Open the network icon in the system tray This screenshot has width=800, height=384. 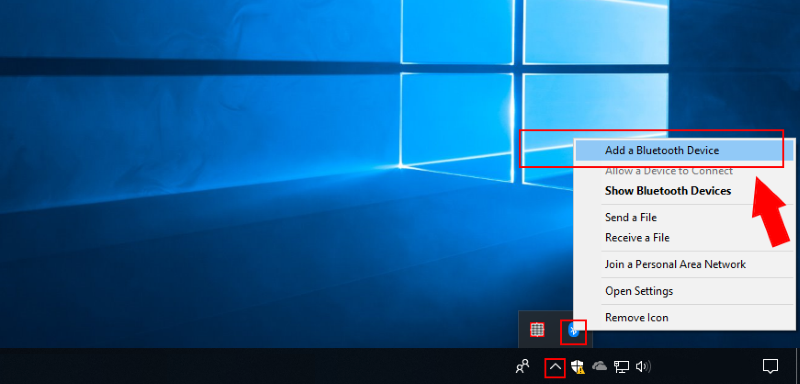click(621, 366)
